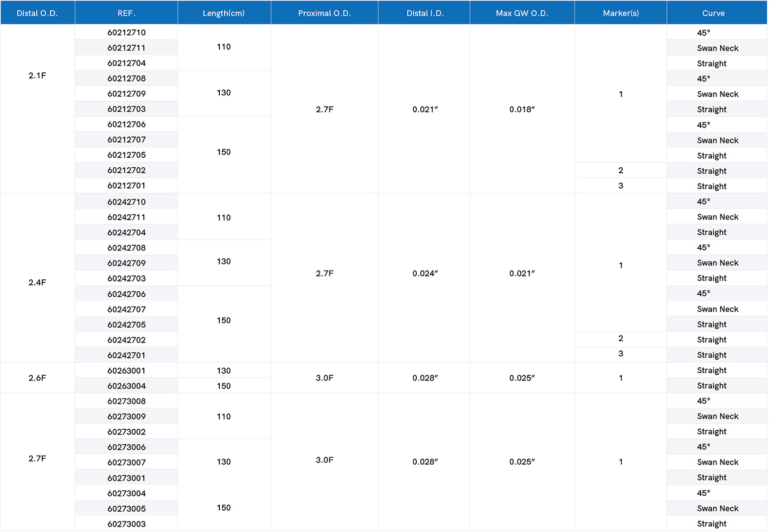Click the Max GW O.D. header
769x532 pixels.
522,13
